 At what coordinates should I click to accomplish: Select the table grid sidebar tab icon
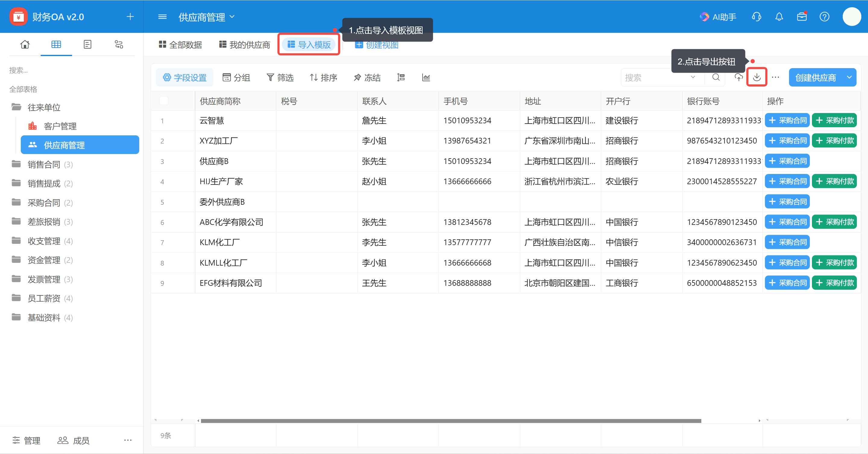56,44
